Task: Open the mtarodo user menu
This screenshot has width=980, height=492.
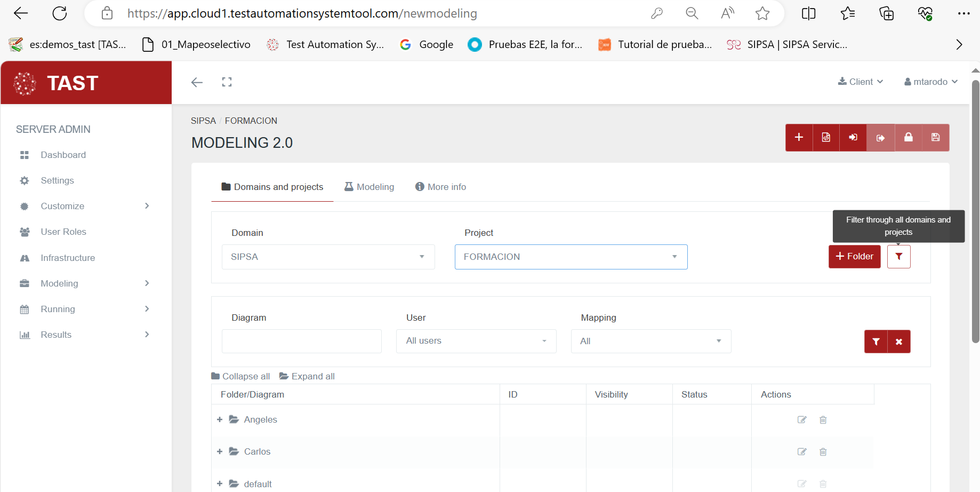Action: 930,82
